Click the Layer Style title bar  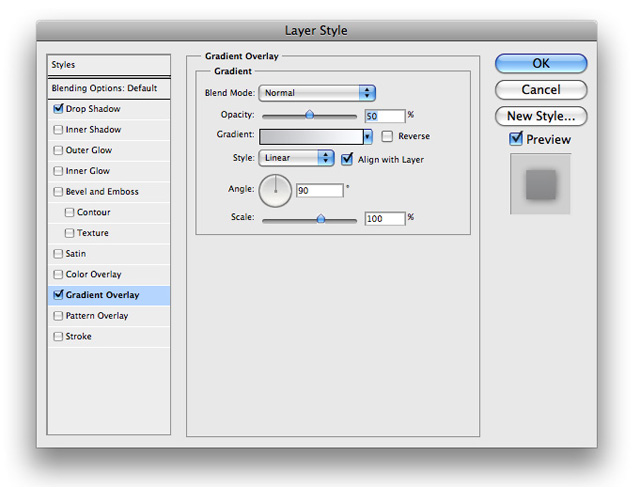317,31
